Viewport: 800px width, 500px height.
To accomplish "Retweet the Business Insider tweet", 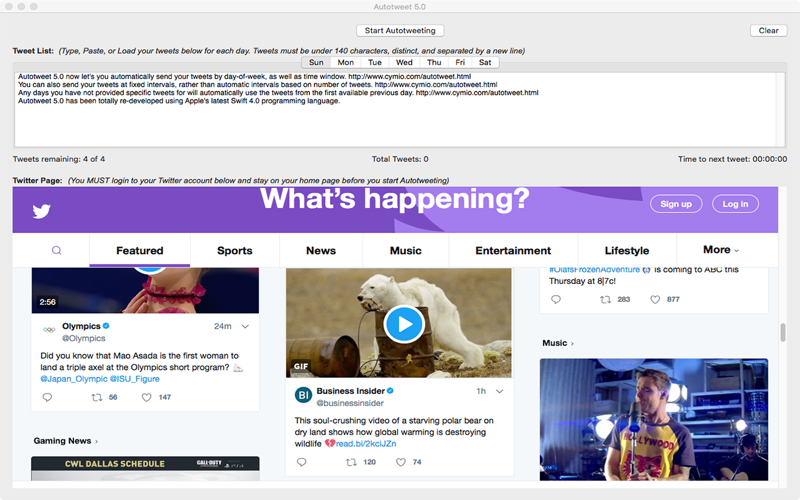I will tap(351, 462).
